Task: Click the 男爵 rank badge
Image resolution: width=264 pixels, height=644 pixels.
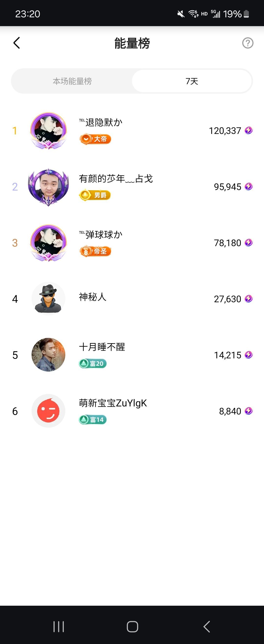Action: pos(95,195)
